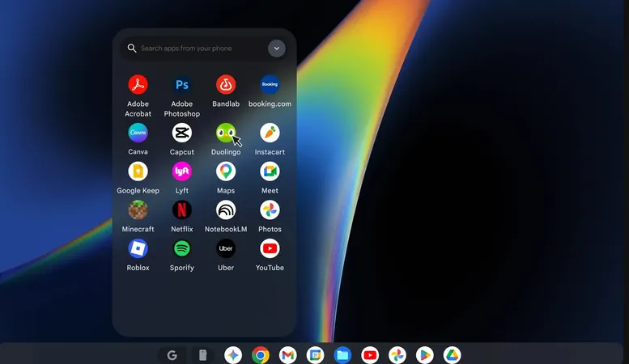Click the magnifier search icon

pyautogui.click(x=132, y=49)
